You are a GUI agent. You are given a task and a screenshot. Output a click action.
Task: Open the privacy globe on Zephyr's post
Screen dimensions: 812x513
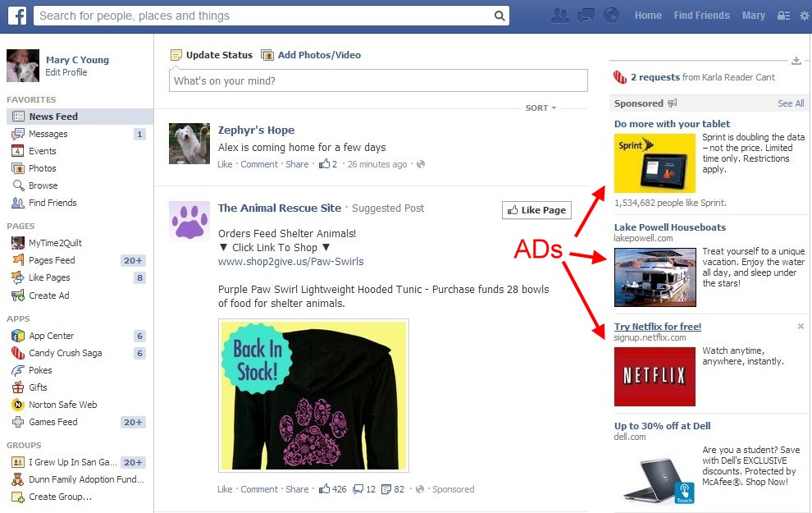[x=421, y=164]
